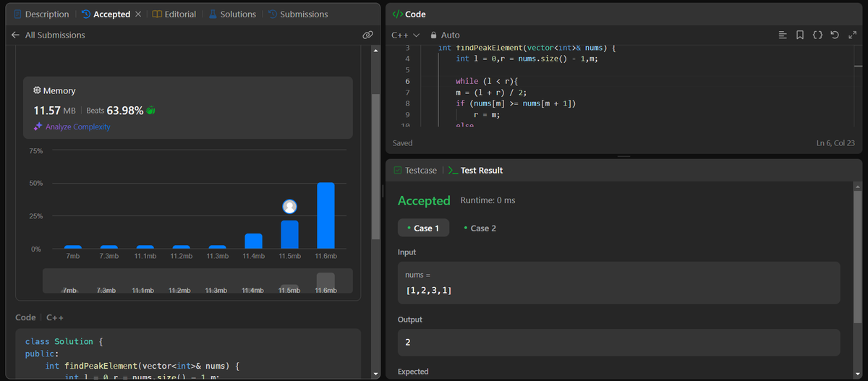Screen dimensions: 868x381
Task: Click the minimap range slider under chart
Action: (x=198, y=281)
